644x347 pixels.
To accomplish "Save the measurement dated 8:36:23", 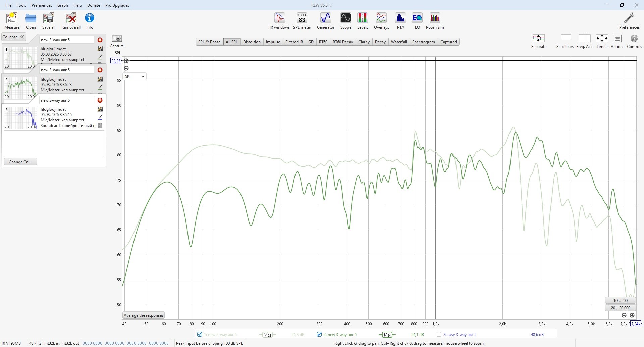I will [100, 79].
